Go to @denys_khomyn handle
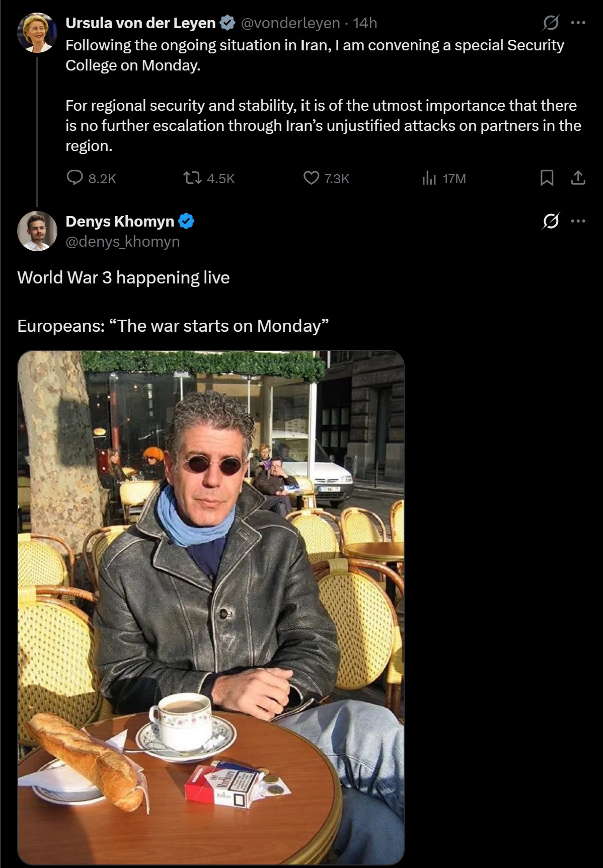603x868 pixels. point(122,242)
